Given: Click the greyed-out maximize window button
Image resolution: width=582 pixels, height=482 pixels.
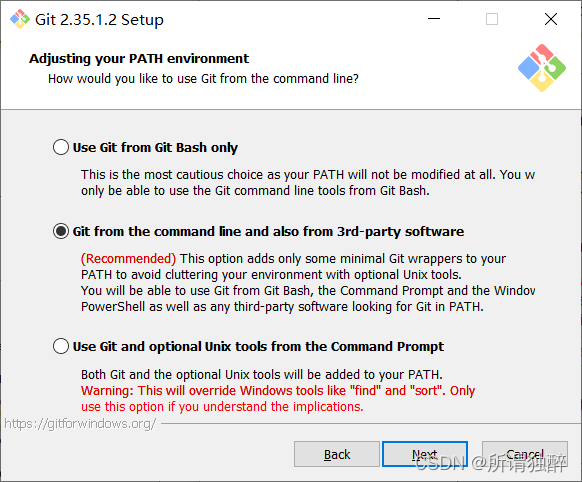Looking at the screenshot, I should (492, 19).
